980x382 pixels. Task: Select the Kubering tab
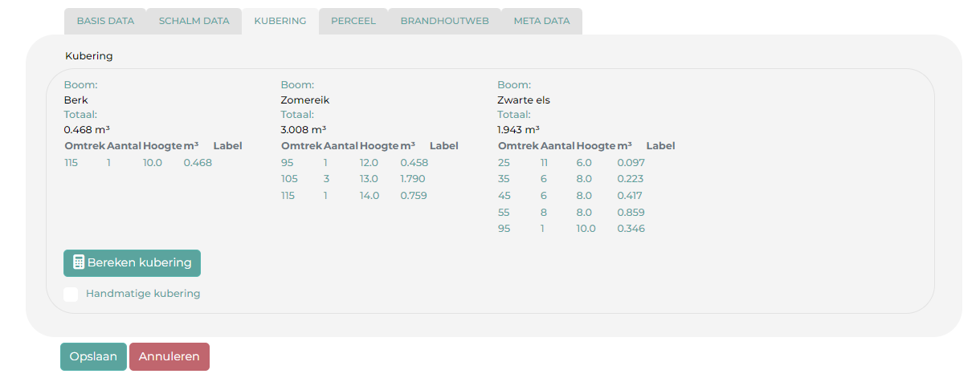280,21
